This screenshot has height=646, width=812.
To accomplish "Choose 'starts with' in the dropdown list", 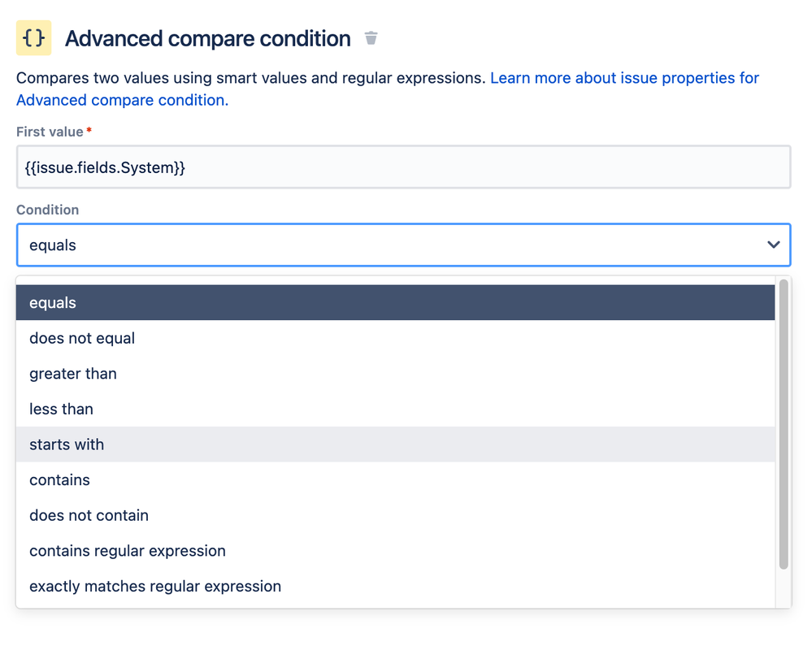I will pyautogui.click(x=67, y=444).
